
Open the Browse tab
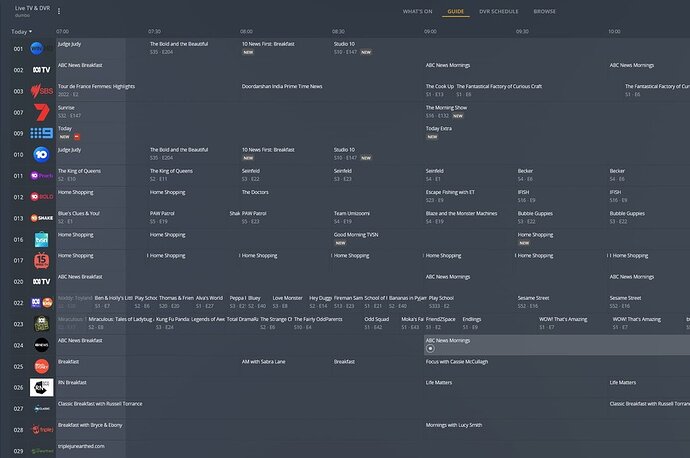pos(544,11)
